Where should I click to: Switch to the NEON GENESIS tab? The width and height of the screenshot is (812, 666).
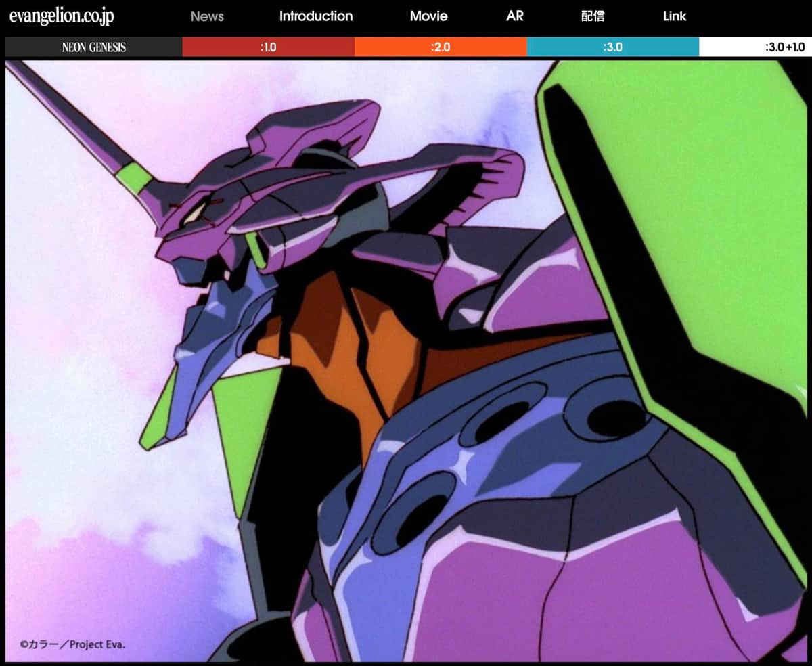click(x=93, y=47)
